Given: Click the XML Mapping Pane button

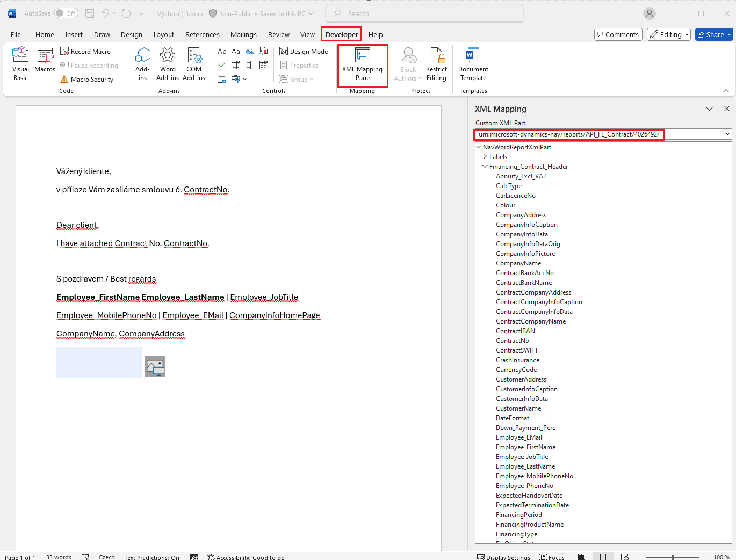Looking at the screenshot, I should point(362,64).
